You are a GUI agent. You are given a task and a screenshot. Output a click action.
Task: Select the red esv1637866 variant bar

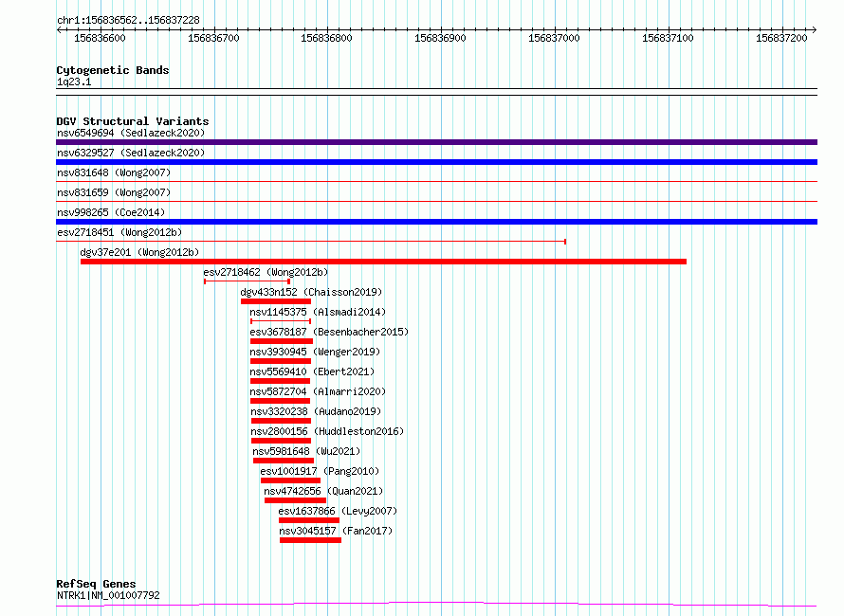309,520
